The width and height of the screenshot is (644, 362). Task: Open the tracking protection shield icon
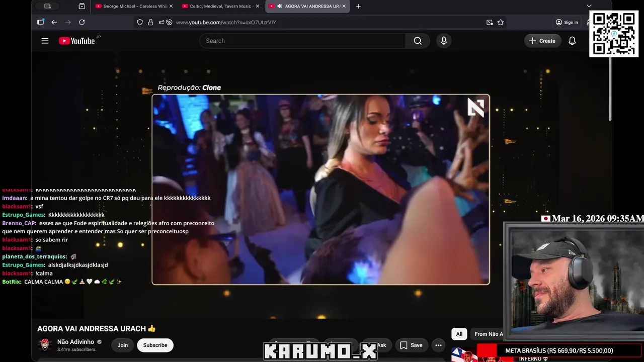point(140,22)
